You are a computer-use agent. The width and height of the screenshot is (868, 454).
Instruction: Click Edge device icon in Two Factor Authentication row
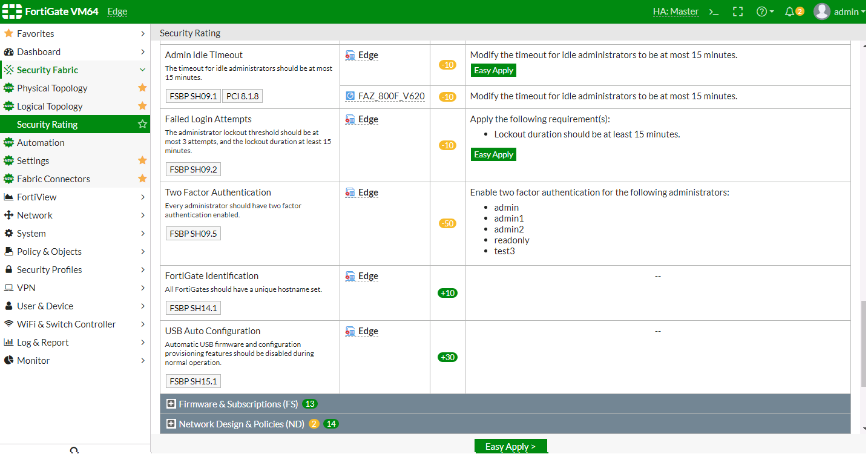pyautogui.click(x=350, y=192)
